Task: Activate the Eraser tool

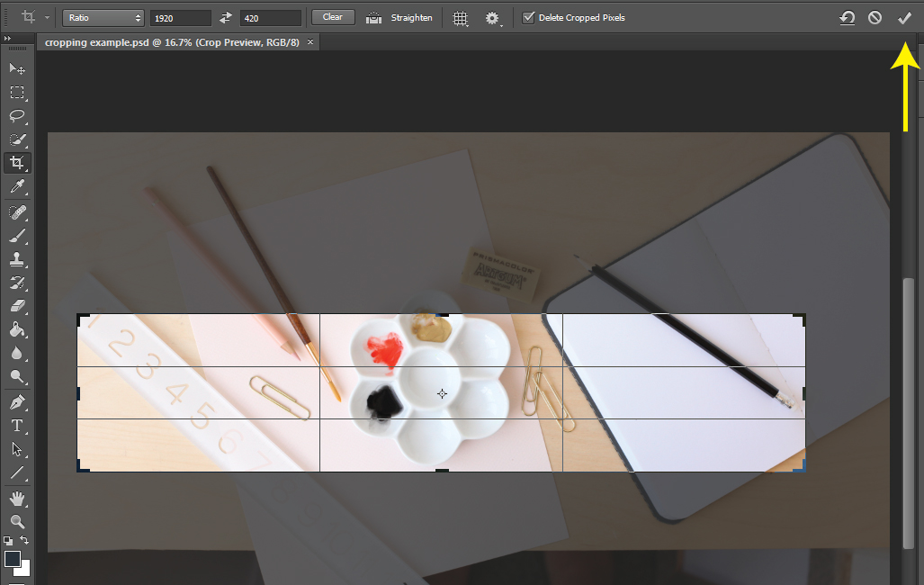Action: point(17,306)
